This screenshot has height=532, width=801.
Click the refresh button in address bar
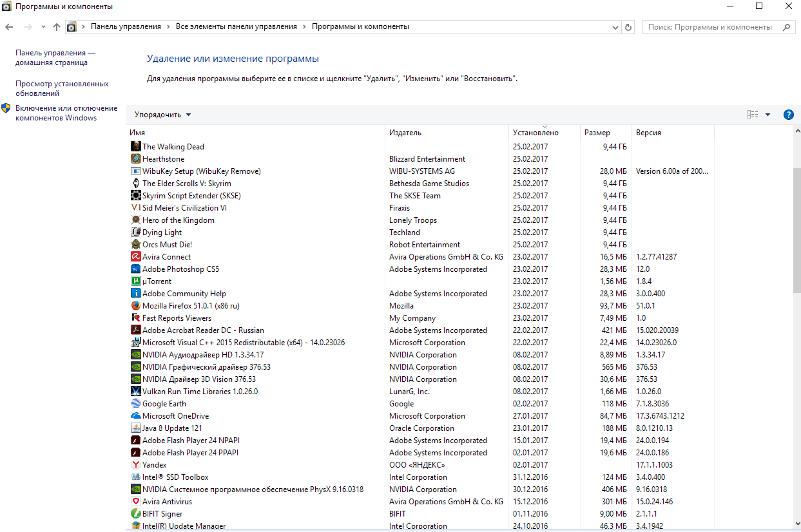[629, 27]
